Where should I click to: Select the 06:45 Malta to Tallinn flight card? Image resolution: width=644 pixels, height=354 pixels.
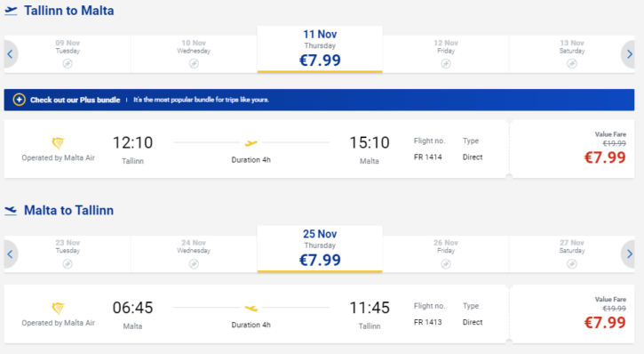pos(257,314)
